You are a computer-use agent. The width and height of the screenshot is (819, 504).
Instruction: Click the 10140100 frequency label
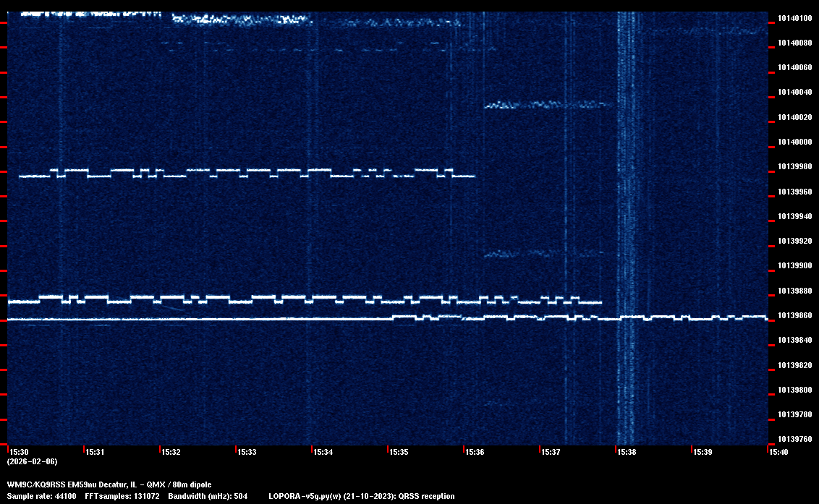(794, 18)
